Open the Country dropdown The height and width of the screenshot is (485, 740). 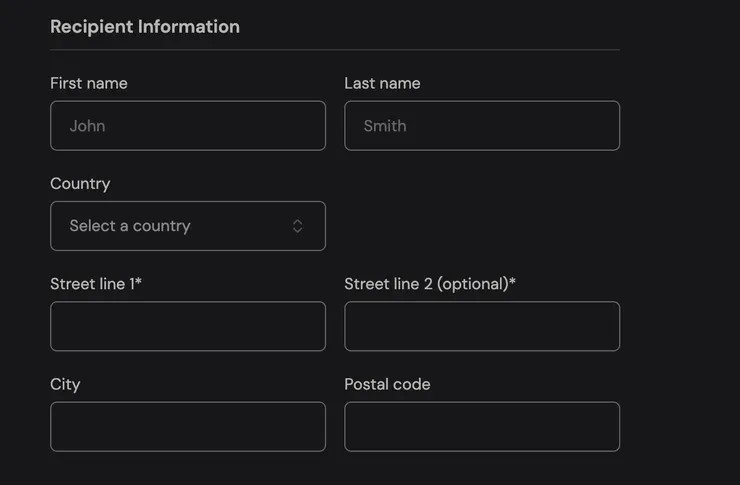pos(188,226)
